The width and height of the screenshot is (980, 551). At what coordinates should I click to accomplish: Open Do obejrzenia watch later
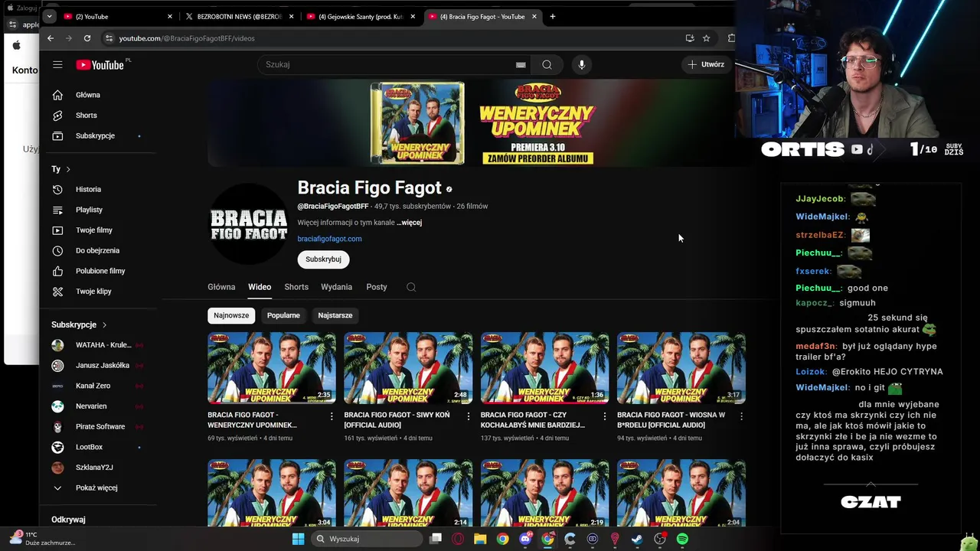tap(97, 250)
